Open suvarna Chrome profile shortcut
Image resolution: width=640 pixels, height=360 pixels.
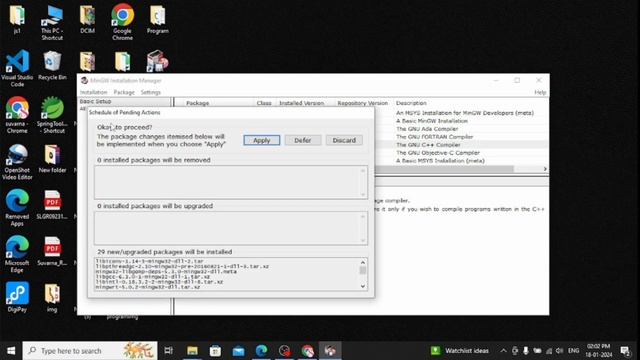(x=17, y=115)
